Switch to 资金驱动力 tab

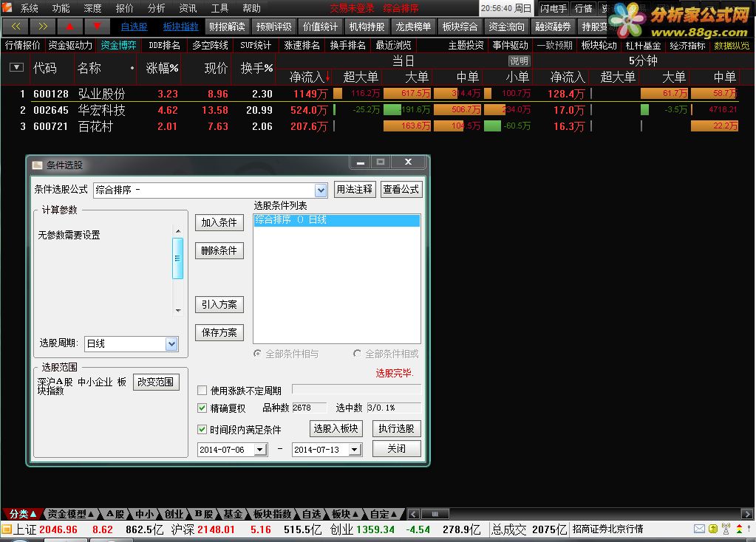pyautogui.click(x=70, y=45)
